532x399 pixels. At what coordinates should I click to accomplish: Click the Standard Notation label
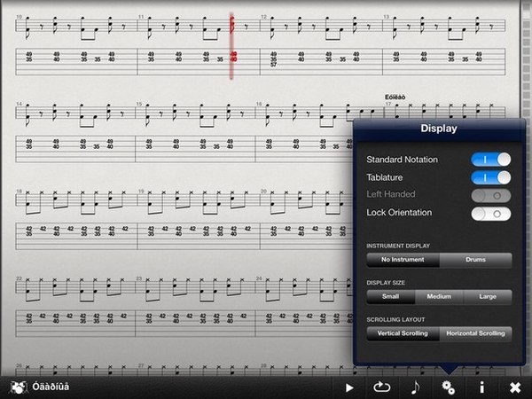402,160
